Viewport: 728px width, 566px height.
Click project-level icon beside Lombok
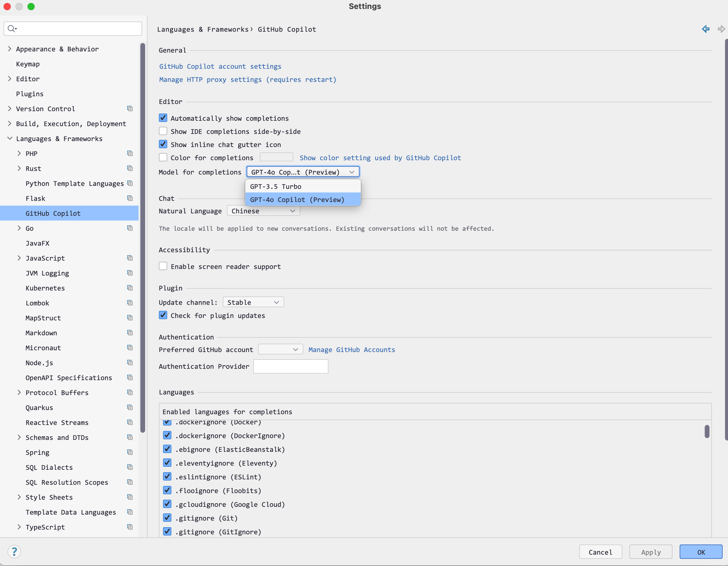tap(130, 303)
